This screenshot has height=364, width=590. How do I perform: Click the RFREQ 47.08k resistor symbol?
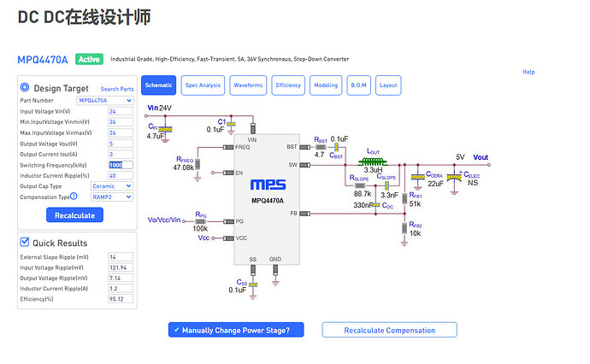coord(198,164)
